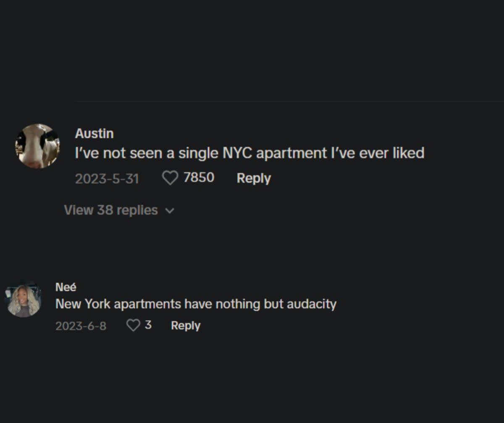Reply to Austin's comment
Screen dimensions: 504x423
coord(254,178)
